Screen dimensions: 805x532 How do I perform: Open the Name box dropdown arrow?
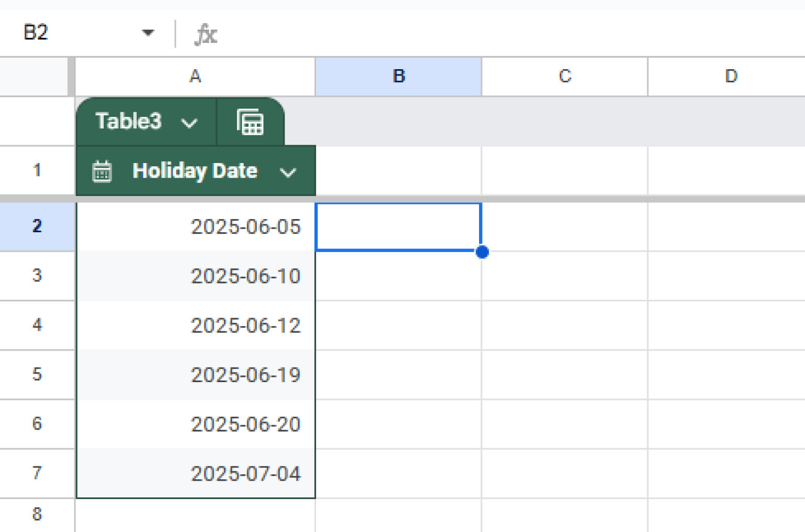pos(148,33)
